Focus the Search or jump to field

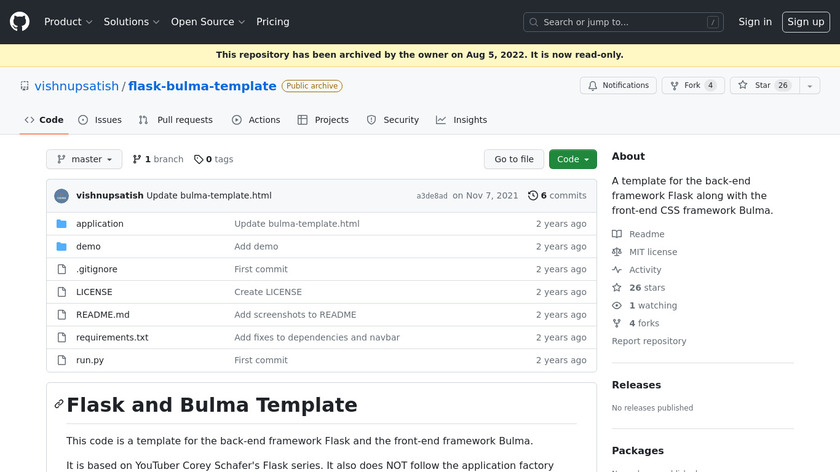[x=623, y=22]
